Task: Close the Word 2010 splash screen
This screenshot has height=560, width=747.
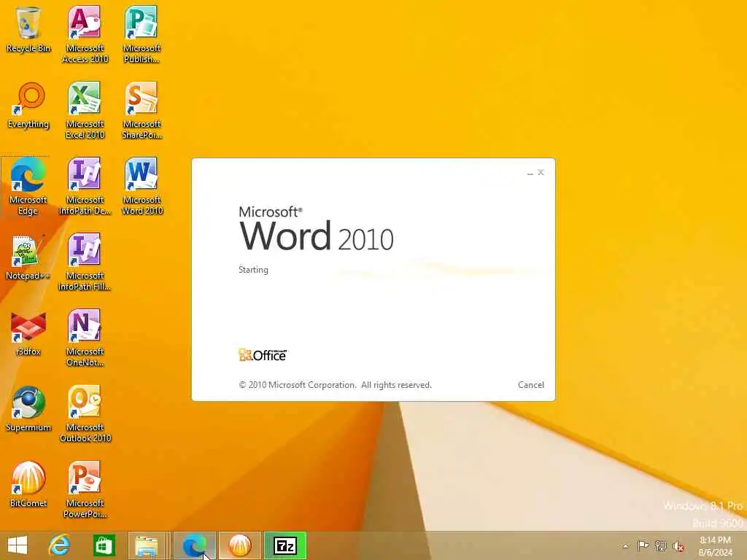Action: [541, 172]
